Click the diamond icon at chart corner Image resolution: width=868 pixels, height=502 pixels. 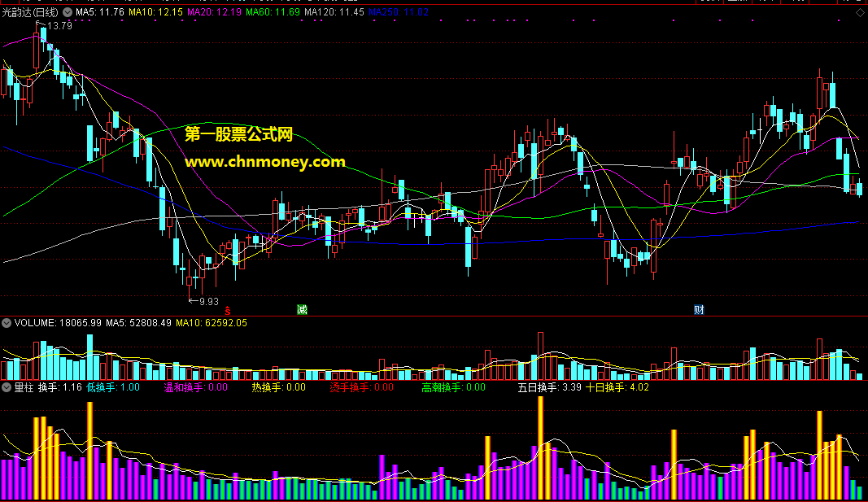(860, 12)
